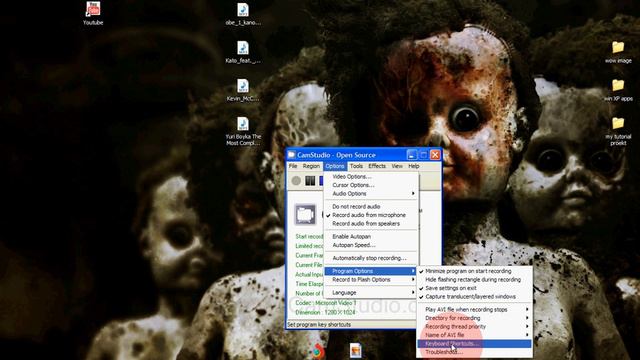Close the Options menu in menu bar
This screenshot has width=640, height=360.
coord(335,166)
